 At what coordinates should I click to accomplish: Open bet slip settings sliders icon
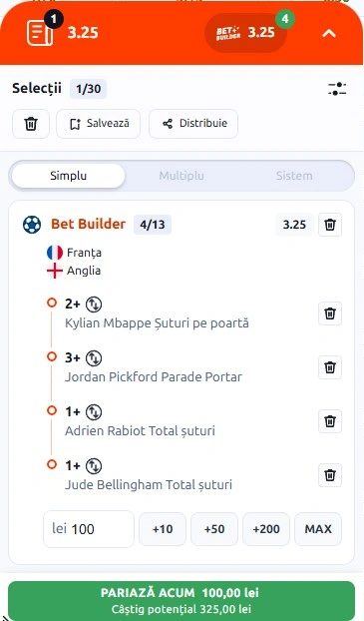337,89
